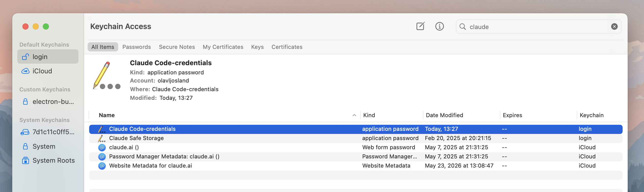Select the iCloud keychain in sidebar
Screen dimensions: 644x192
(48, 71)
